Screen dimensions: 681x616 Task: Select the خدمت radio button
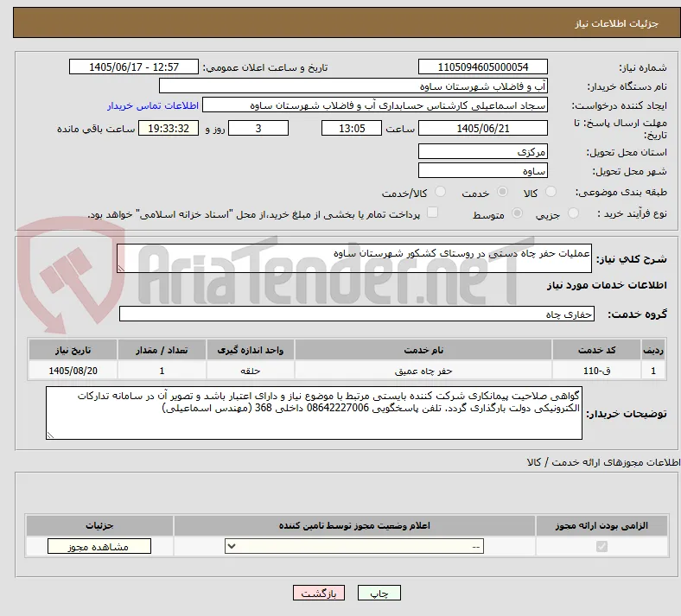tap(502, 192)
